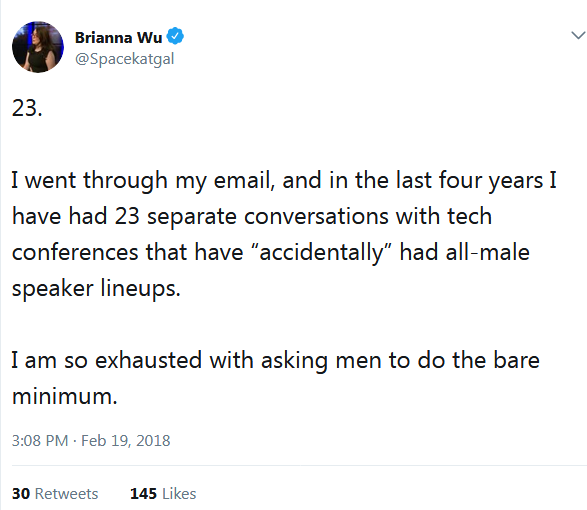
Task: Open the @Spacekatgal handle link
Action: tap(124, 59)
